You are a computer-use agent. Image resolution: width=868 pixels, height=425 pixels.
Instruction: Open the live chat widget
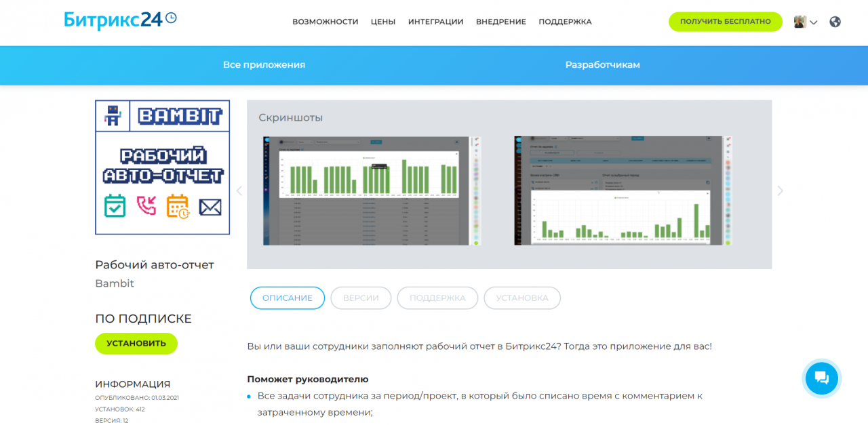pyautogui.click(x=821, y=378)
